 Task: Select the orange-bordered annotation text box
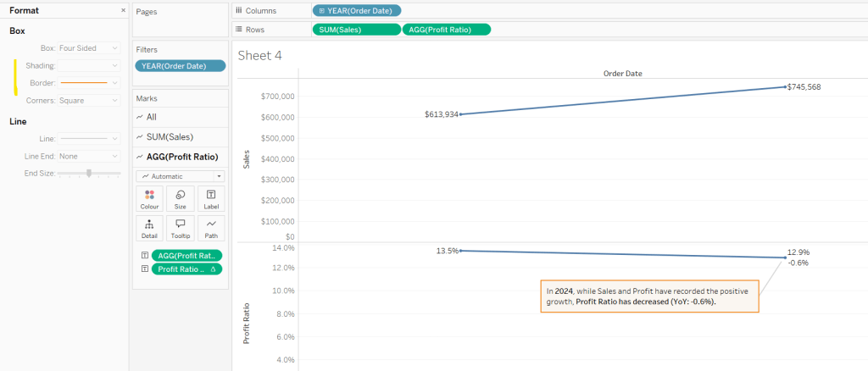[648, 296]
